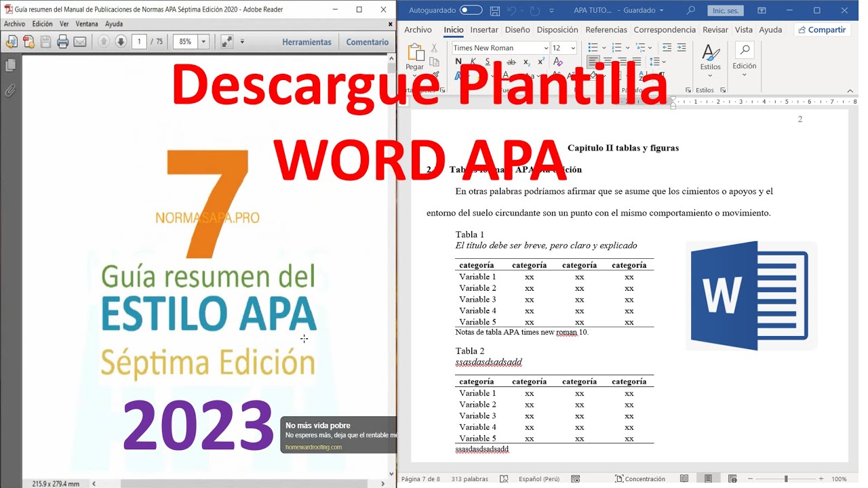Click the email envelope icon in Adobe Reader
This screenshot has height=488, width=868.
coord(80,42)
